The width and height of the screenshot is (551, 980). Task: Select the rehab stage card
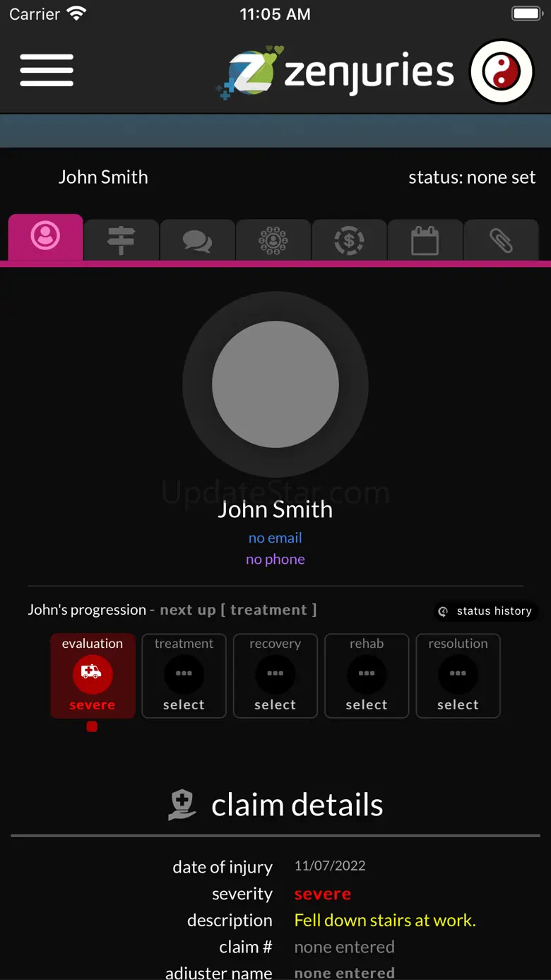(367, 675)
